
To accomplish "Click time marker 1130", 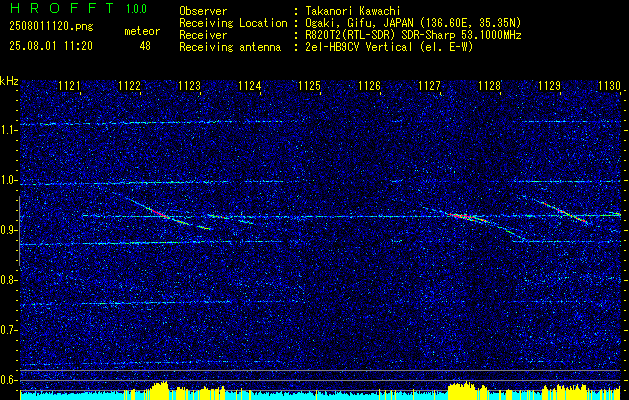I will click(x=609, y=85).
